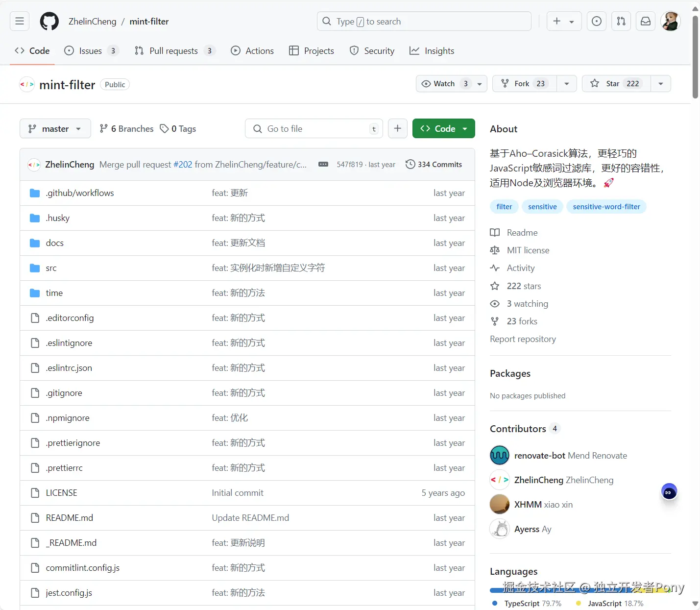The image size is (700, 610).
Task: Click Report repository link
Action: click(523, 339)
